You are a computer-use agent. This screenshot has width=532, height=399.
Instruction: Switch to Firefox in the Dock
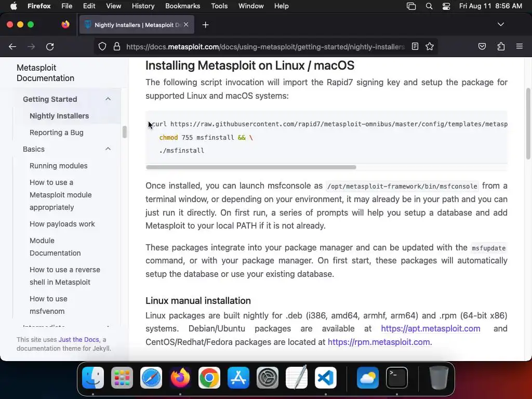tap(180, 378)
